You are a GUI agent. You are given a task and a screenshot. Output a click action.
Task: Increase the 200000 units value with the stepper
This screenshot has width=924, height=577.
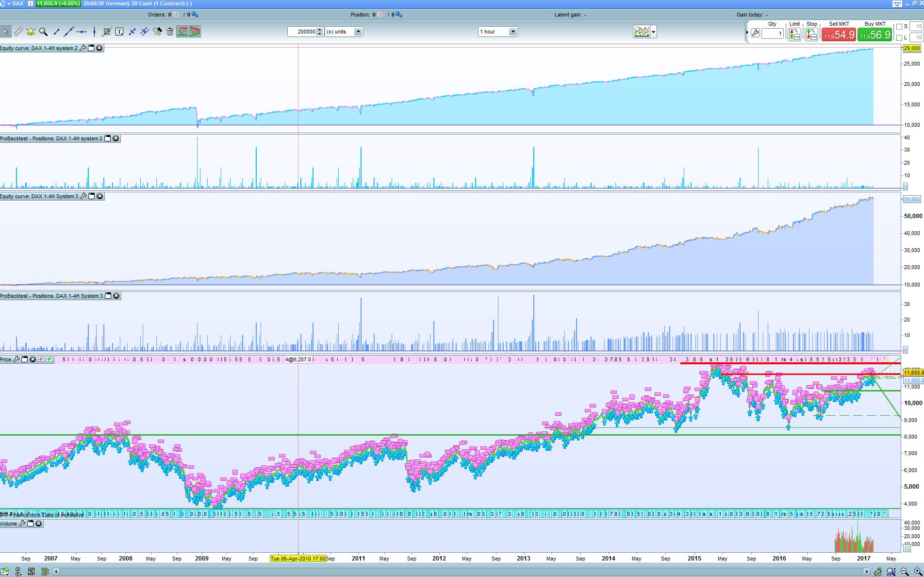(319, 30)
